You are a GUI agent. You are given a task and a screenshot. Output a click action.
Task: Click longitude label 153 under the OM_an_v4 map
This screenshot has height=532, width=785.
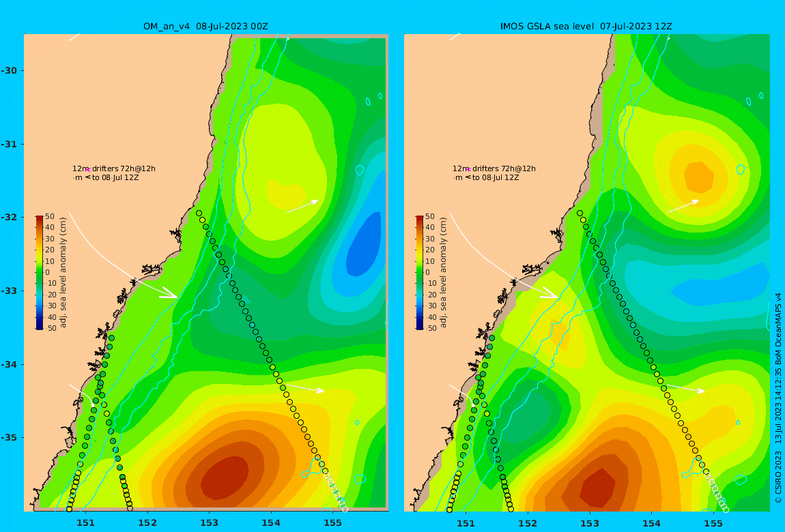point(210,523)
